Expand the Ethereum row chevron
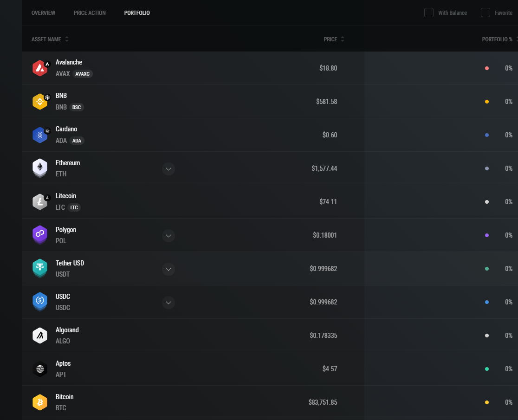Screen dimensions: 518x420 coord(168,169)
